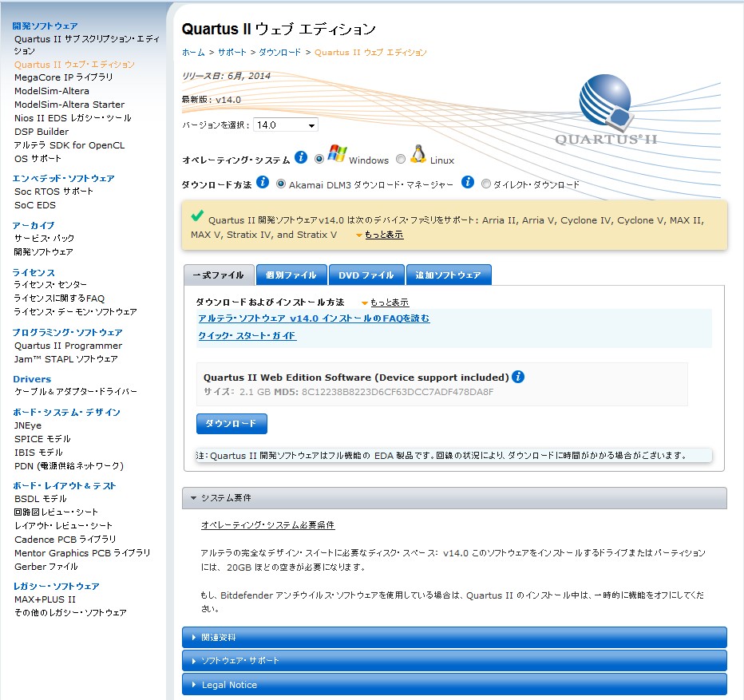Viewport: 744px width, 700px height.
Task: Go to ダウンロード breadcrumb link
Action: 279,52
